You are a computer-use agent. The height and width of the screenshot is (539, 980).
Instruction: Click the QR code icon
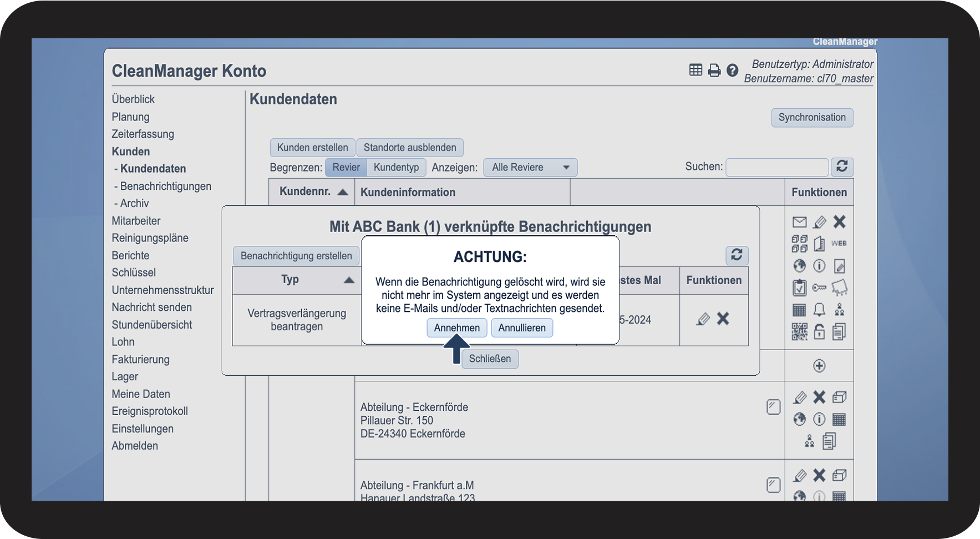(x=799, y=332)
